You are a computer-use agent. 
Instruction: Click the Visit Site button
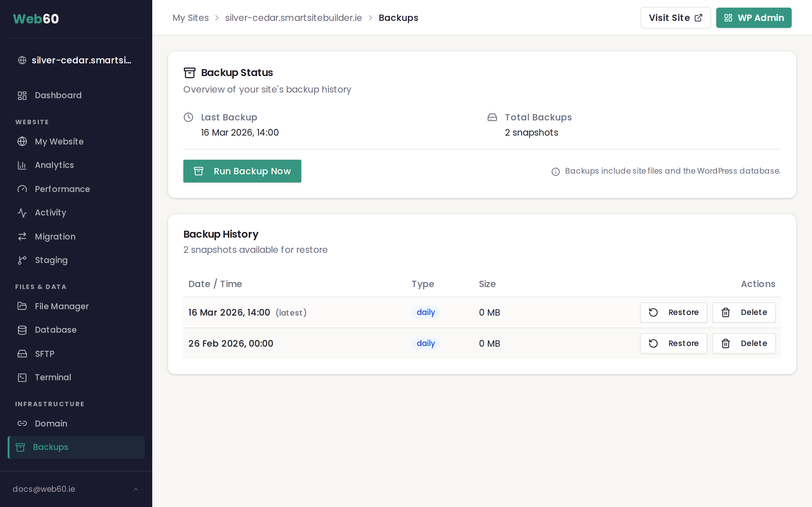[x=675, y=18]
